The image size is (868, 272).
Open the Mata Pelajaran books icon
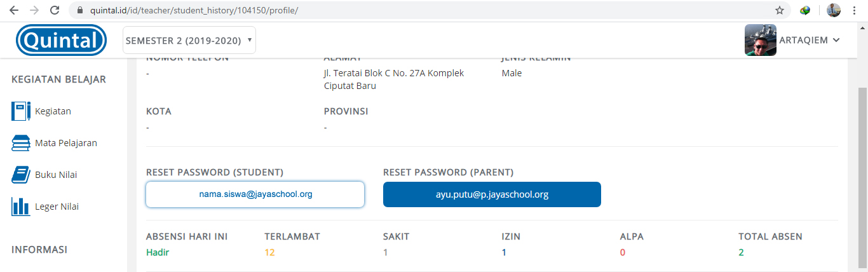click(21, 143)
